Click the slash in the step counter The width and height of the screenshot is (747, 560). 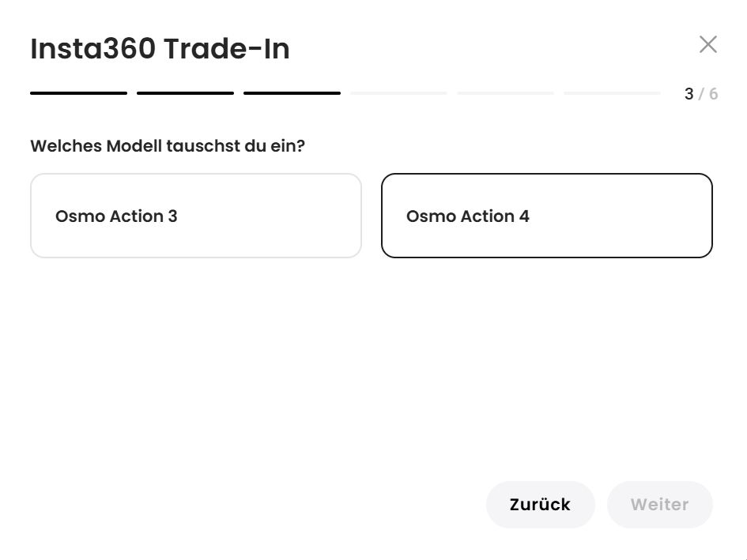coord(701,94)
